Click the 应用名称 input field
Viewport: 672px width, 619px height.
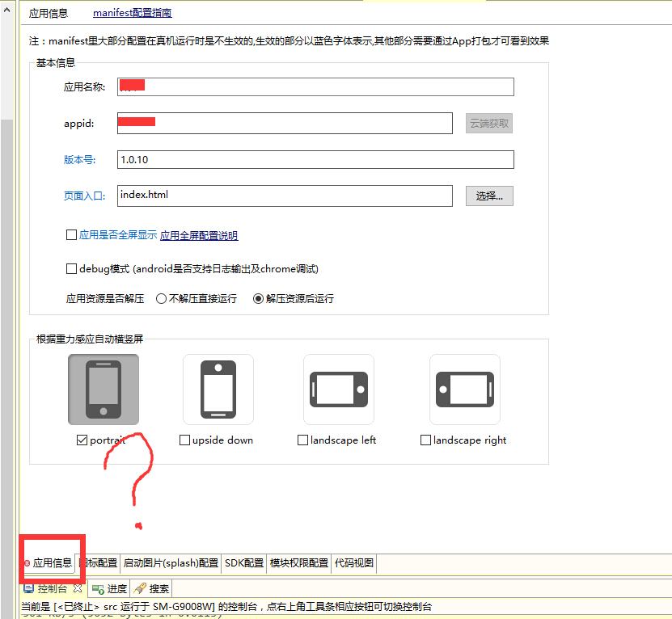(315, 87)
